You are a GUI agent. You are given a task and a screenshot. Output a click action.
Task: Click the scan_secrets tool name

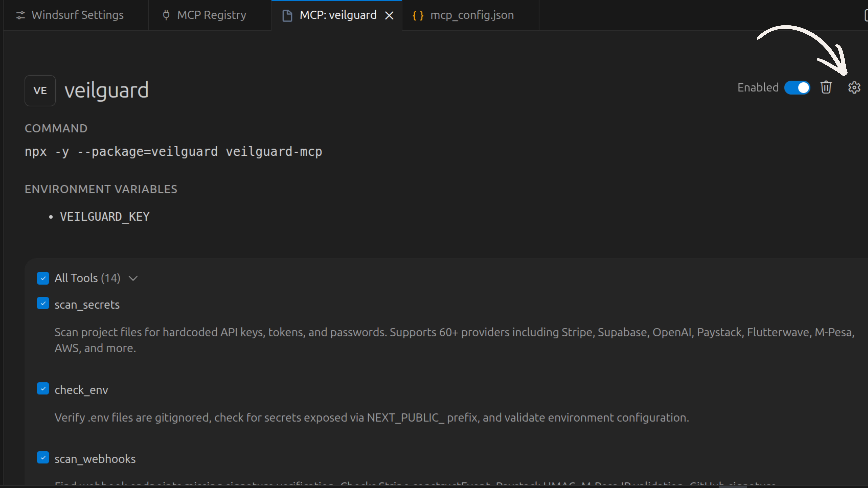pos(87,305)
